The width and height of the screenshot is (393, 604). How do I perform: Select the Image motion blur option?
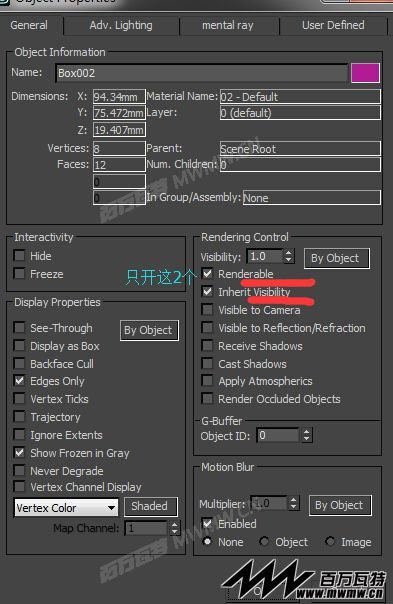point(330,542)
